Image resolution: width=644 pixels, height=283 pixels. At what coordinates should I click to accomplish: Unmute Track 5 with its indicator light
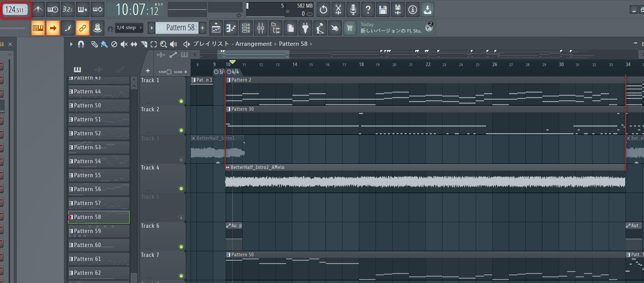click(181, 218)
